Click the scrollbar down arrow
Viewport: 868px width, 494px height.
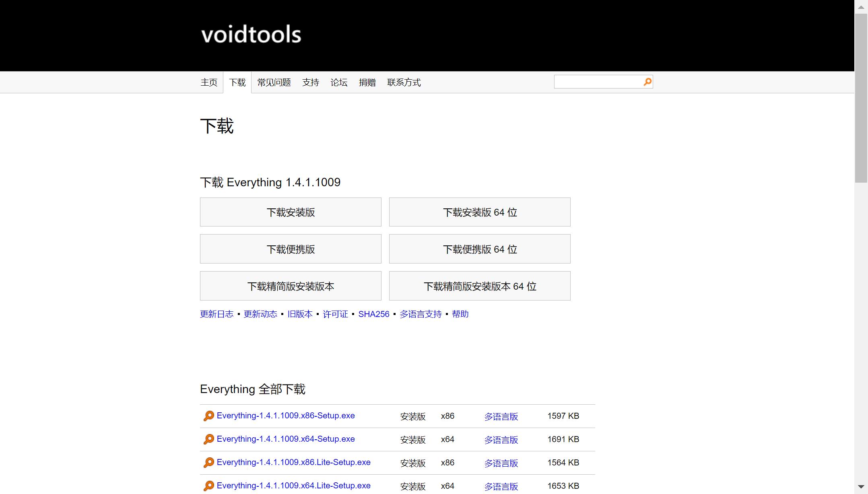point(861,487)
